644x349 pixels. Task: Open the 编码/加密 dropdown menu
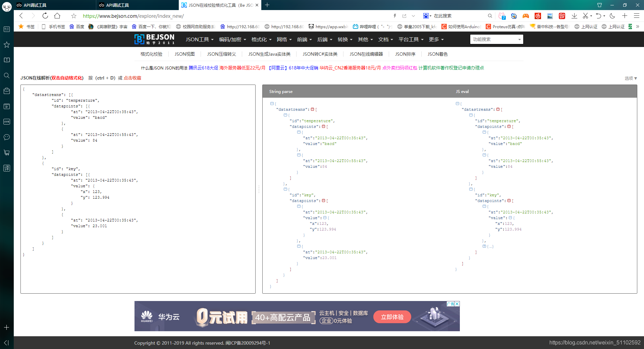tap(232, 39)
